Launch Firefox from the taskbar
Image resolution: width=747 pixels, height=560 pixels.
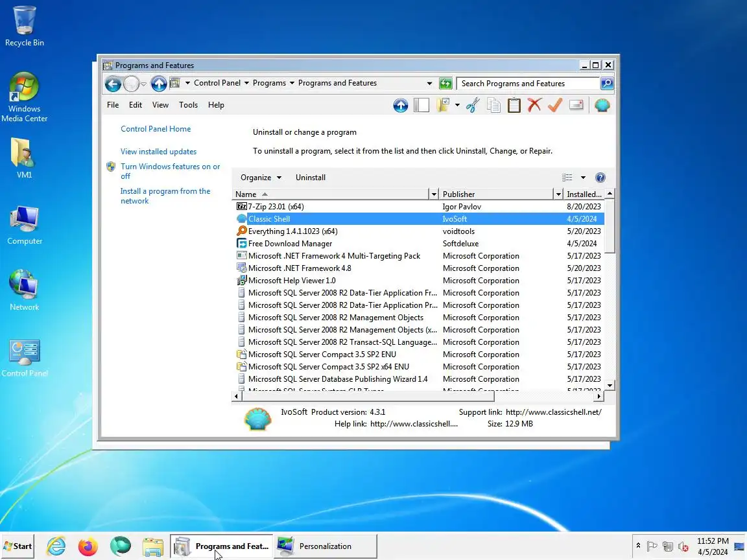[x=88, y=546]
